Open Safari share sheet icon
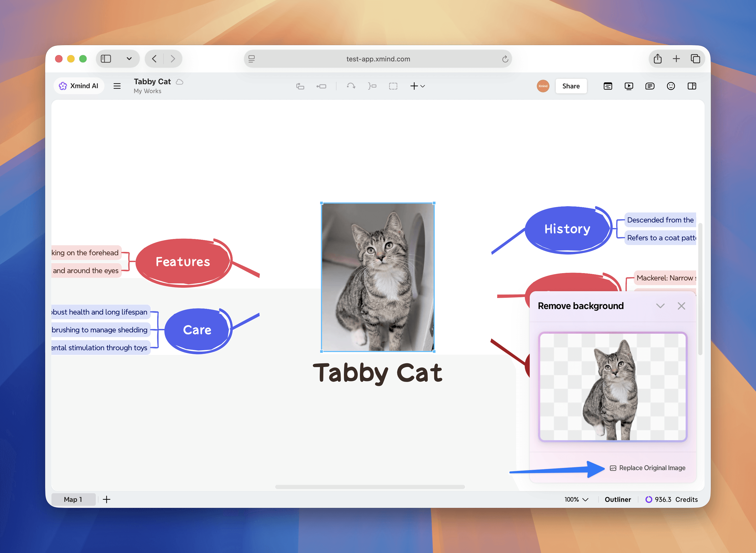The width and height of the screenshot is (756, 553). pyautogui.click(x=658, y=59)
